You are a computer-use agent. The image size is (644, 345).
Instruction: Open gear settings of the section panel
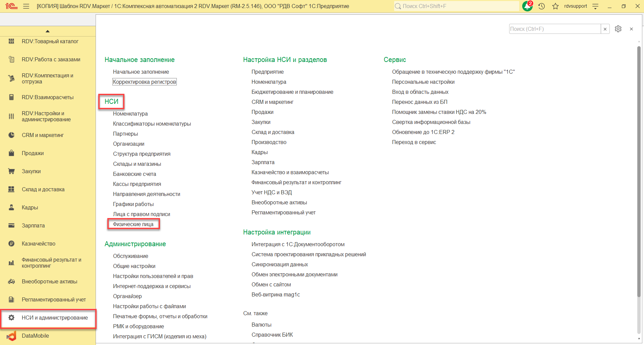point(618,29)
